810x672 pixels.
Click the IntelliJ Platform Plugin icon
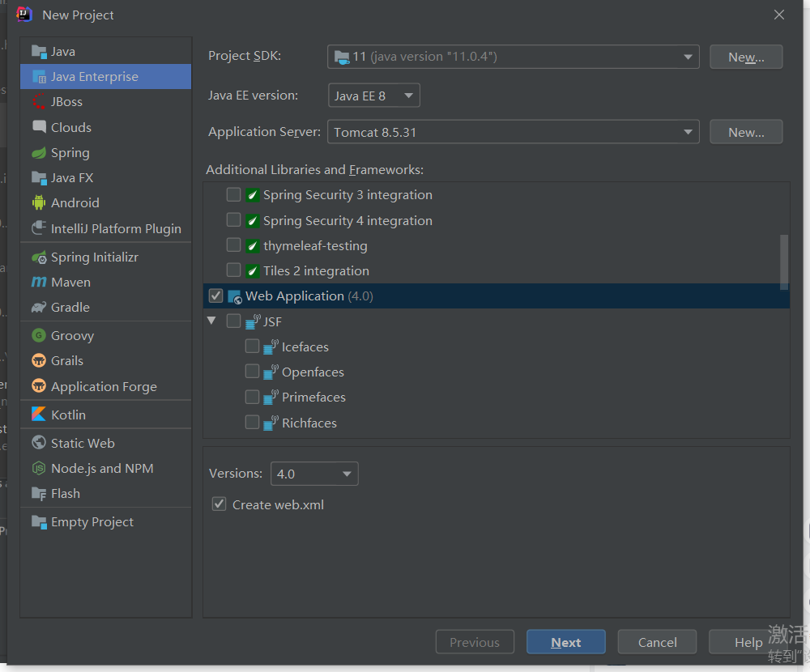click(x=39, y=228)
